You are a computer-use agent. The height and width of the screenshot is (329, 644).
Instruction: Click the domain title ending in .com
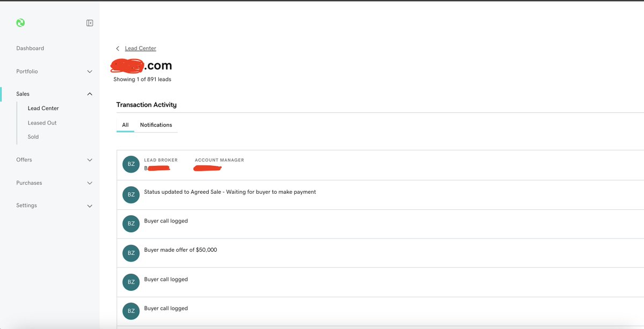pos(141,66)
